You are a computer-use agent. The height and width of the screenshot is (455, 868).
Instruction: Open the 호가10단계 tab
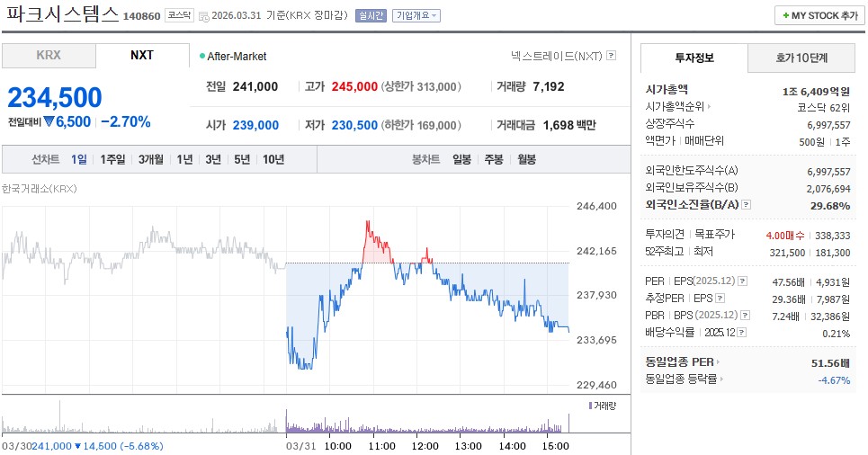801,58
